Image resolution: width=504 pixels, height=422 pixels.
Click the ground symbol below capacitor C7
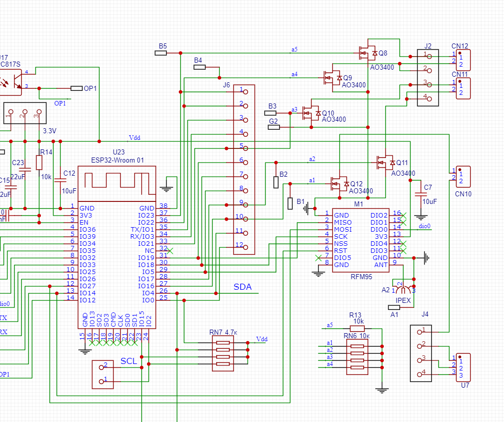tap(421, 218)
